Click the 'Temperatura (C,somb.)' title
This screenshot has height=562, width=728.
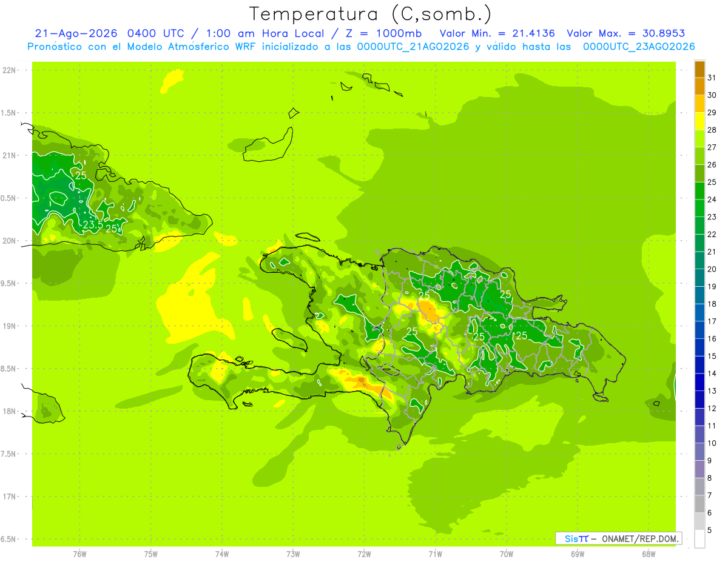pos(371,14)
